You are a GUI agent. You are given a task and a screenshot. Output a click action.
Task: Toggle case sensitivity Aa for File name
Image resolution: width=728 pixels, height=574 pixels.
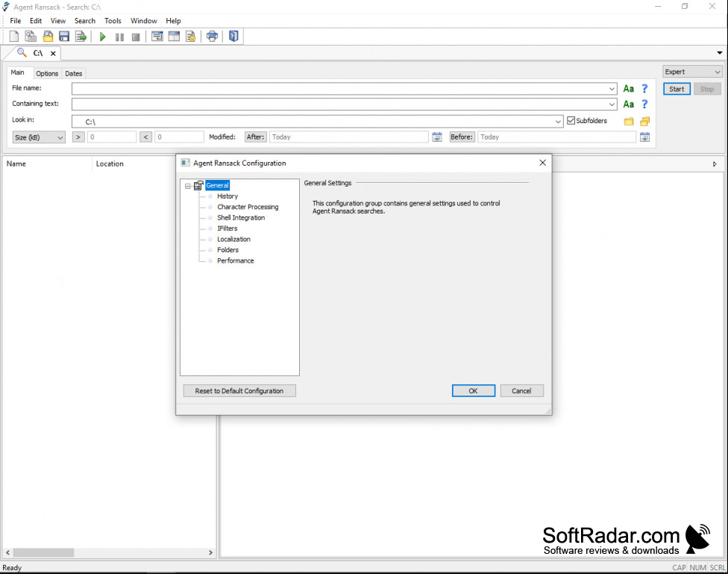(x=629, y=89)
